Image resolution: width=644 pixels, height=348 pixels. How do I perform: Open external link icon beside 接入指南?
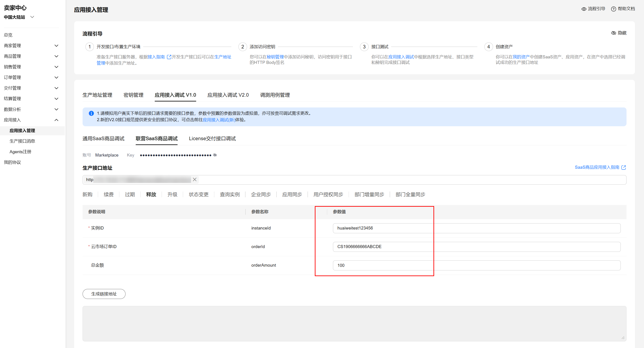point(169,57)
